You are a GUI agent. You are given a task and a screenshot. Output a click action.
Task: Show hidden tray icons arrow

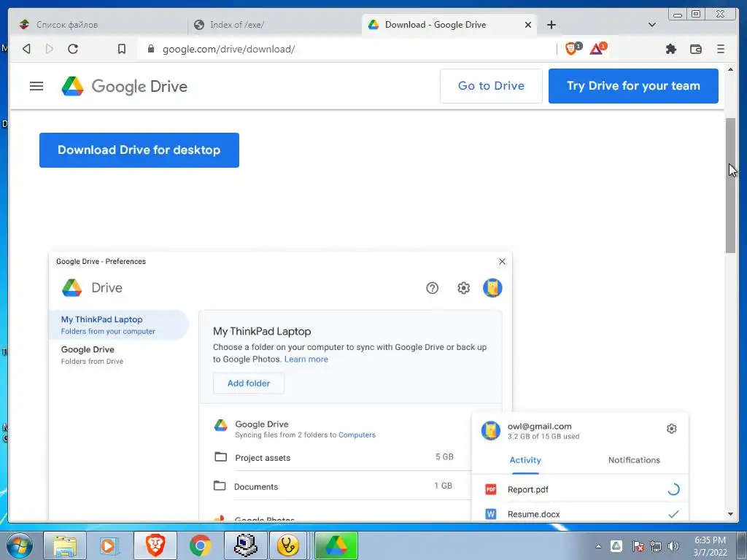pyautogui.click(x=598, y=546)
